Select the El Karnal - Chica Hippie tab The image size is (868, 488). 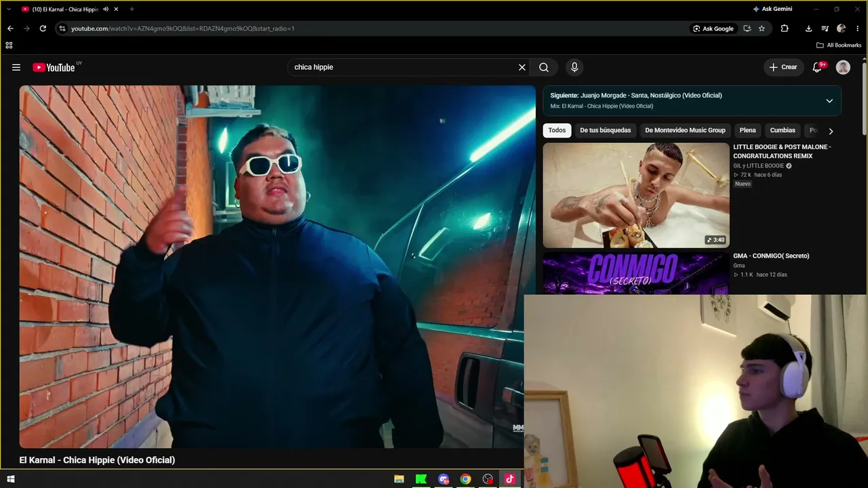pyautogui.click(x=70, y=9)
